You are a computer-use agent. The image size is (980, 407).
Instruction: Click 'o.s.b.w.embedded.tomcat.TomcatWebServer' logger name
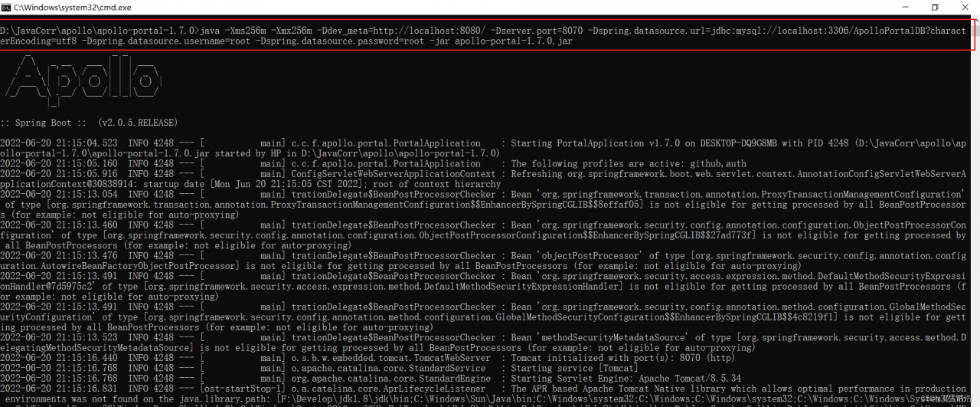390,358
